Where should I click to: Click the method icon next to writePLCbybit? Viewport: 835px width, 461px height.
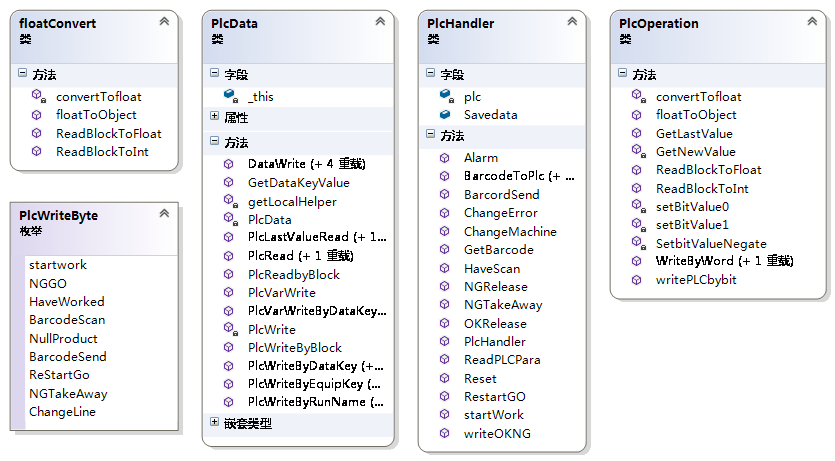coord(637,279)
